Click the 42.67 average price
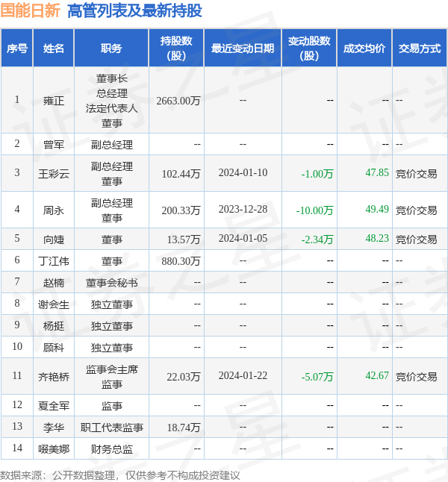 pos(377,375)
